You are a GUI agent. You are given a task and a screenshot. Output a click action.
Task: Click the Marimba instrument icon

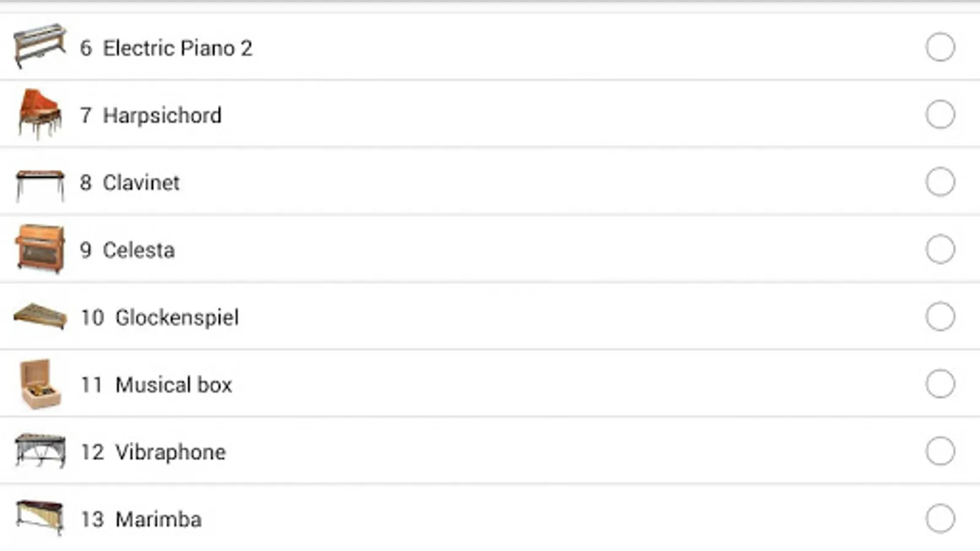pyautogui.click(x=40, y=517)
